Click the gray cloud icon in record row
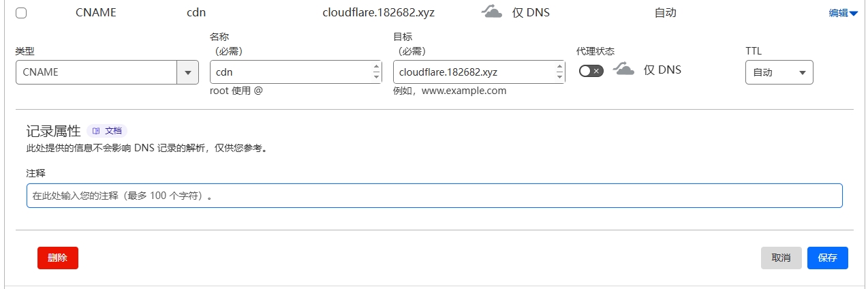 pos(491,12)
